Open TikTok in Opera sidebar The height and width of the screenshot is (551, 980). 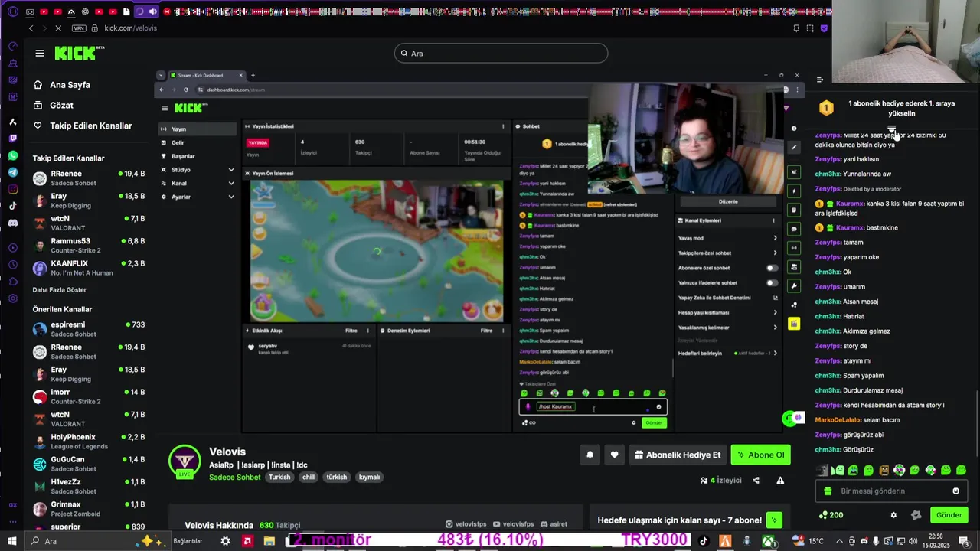pyautogui.click(x=13, y=206)
